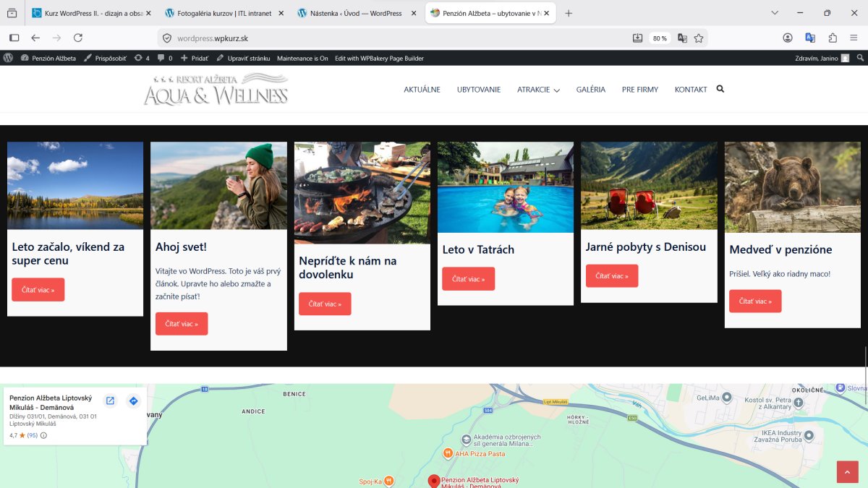Open the swimming pool thumbnail

[x=506, y=187]
